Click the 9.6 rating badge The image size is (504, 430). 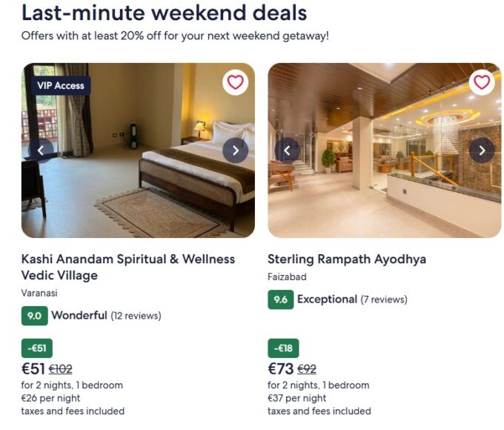pos(280,300)
